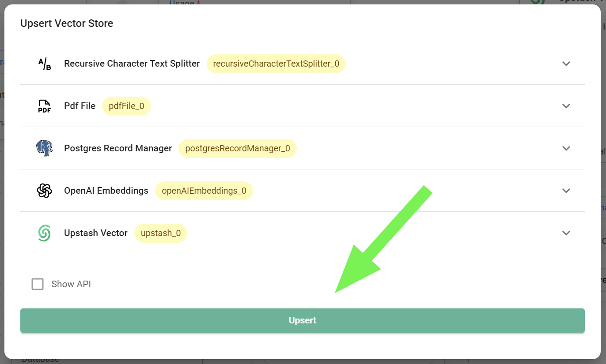Select the "OpenAI Embeddings" row name
Image resolution: width=606 pixels, height=364 pixels.
pyautogui.click(x=106, y=191)
